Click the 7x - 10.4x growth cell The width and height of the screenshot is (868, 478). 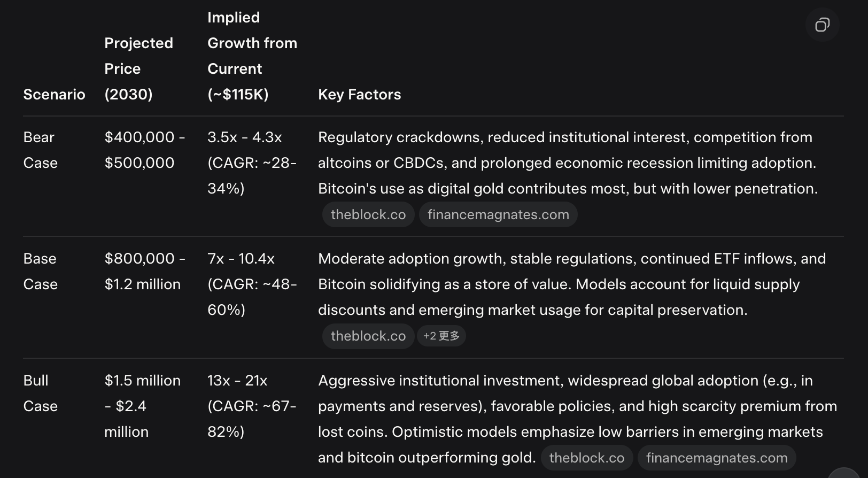tap(252, 284)
